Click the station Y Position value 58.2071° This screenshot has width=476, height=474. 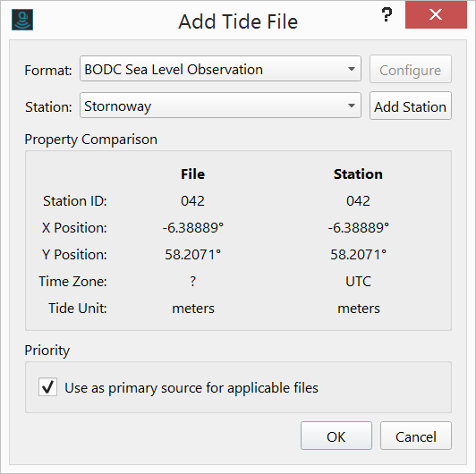(358, 254)
